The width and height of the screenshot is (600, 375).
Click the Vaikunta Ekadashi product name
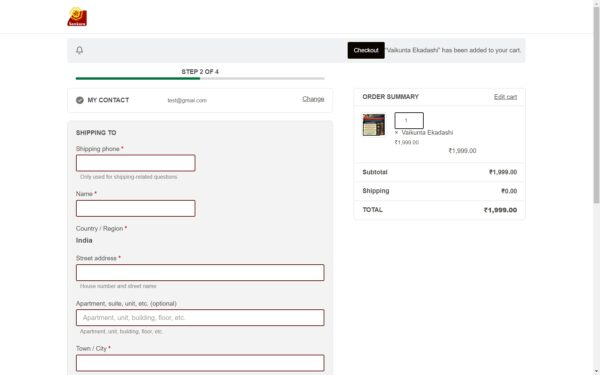[x=427, y=132]
